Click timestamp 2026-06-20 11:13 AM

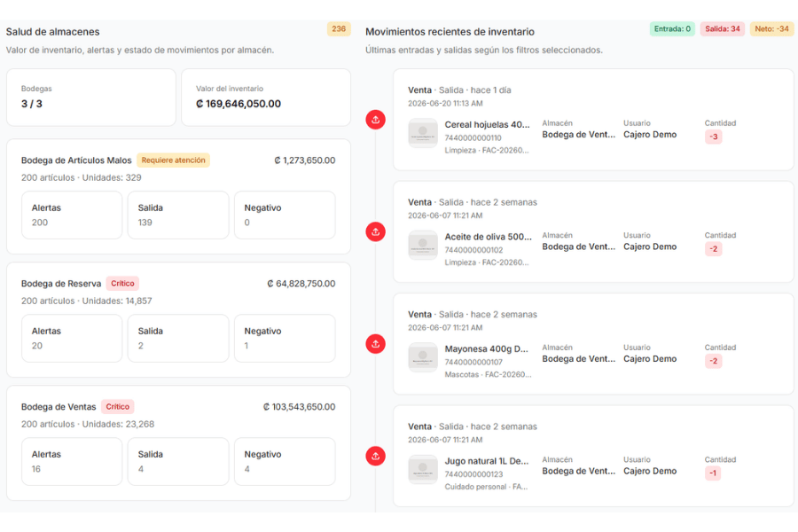coord(445,104)
